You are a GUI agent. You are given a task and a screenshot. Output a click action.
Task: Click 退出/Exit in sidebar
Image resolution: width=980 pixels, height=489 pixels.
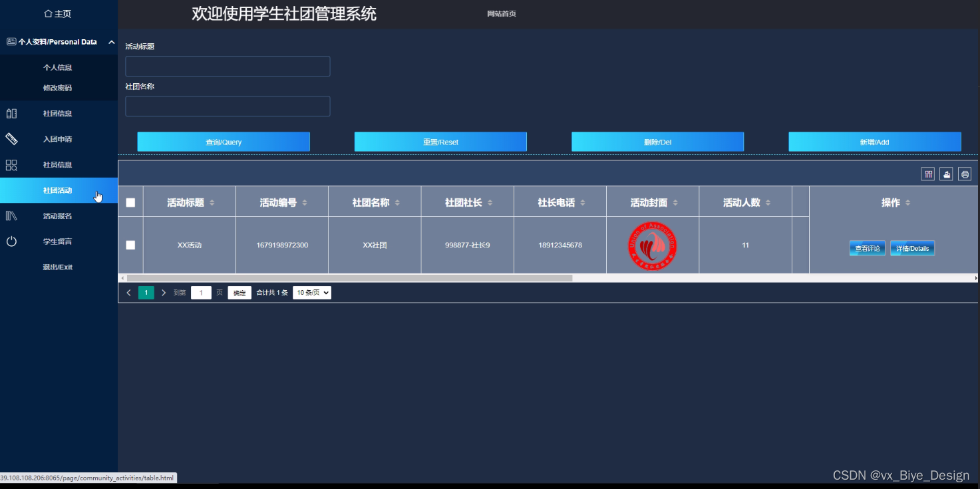(x=59, y=267)
